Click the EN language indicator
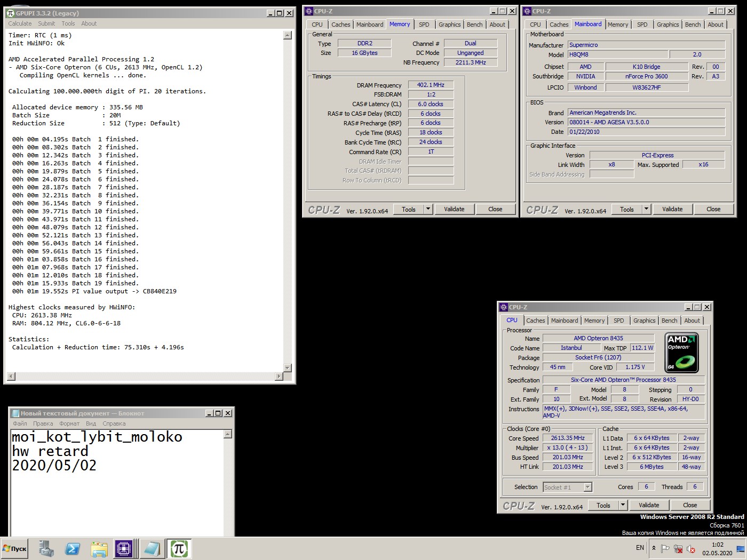 [x=640, y=548]
